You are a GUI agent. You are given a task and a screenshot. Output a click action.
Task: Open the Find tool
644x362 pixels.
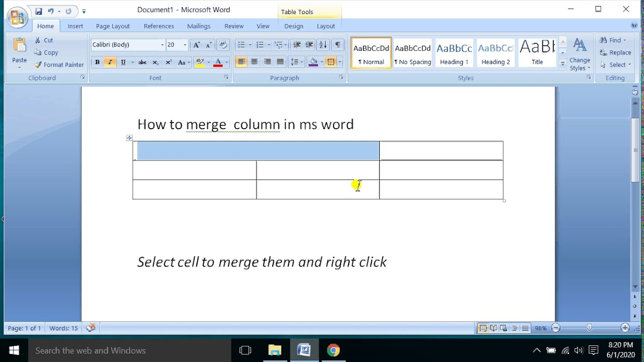coord(613,40)
